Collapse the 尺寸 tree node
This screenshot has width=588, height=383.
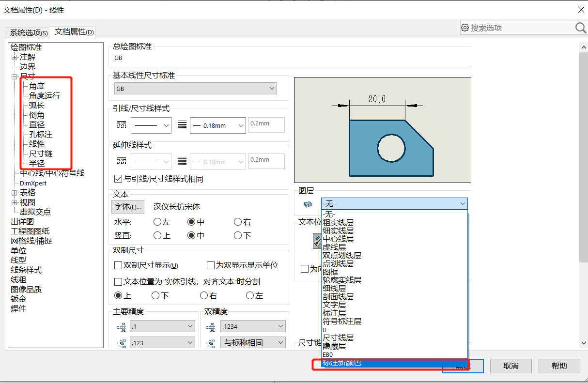pos(15,77)
